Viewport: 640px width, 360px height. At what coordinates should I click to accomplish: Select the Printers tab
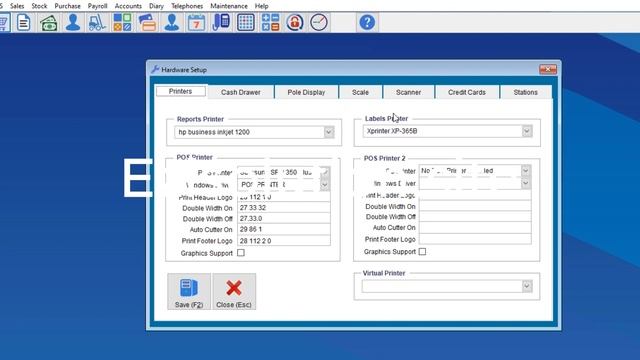[180, 91]
